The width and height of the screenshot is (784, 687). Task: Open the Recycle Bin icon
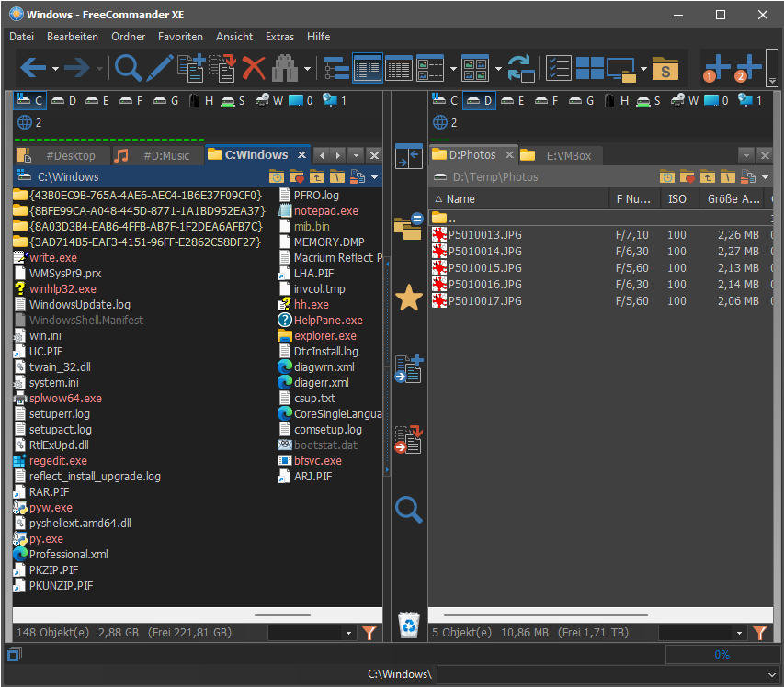pyautogui.click(x=409, y=625)
